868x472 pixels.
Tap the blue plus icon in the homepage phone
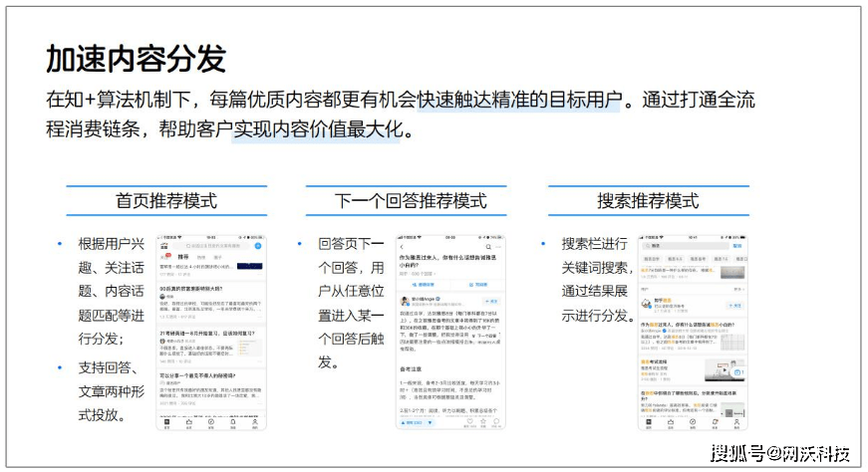(258, 246)
